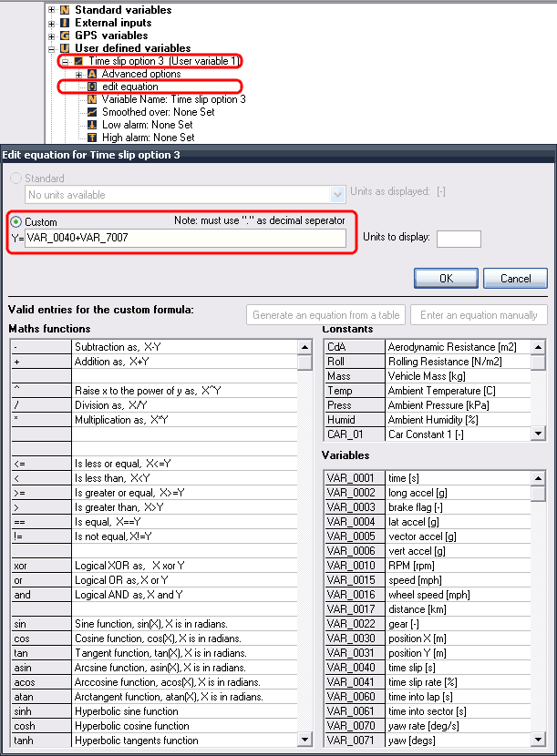Screen dimensions: 557x756
Task: Click the Maths functions list scrollbar
Action: pos(304,547)
